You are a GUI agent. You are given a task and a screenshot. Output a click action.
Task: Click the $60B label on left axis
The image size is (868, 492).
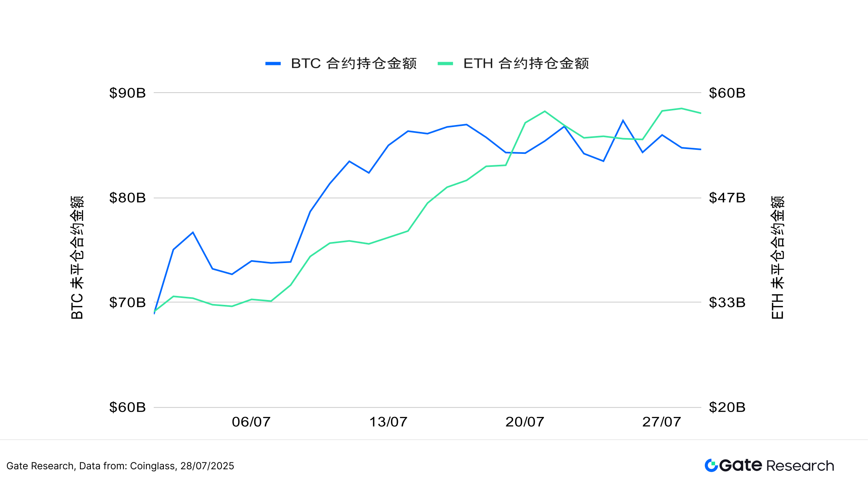click(x=127, y=407)
